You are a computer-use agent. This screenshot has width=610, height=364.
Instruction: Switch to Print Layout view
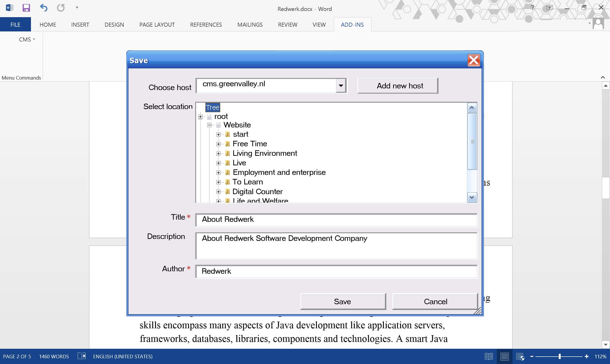[x=504, y=356]
